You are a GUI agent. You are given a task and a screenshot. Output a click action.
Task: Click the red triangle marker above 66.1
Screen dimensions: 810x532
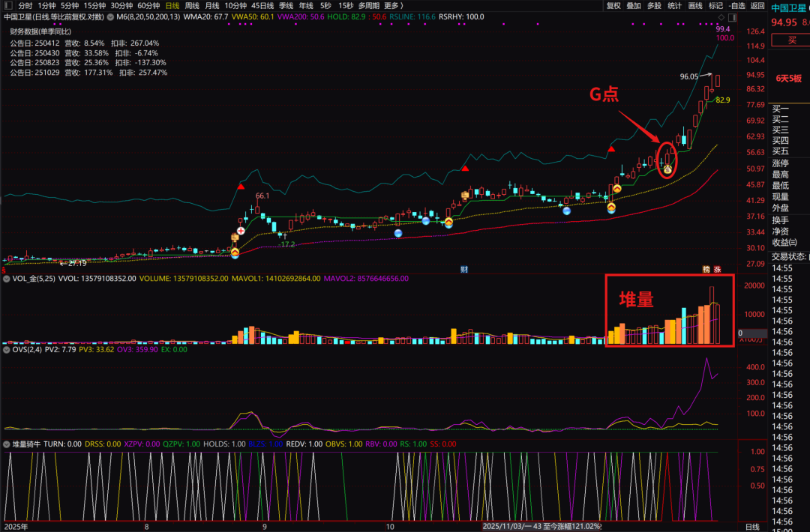click(x=241, y=187)
